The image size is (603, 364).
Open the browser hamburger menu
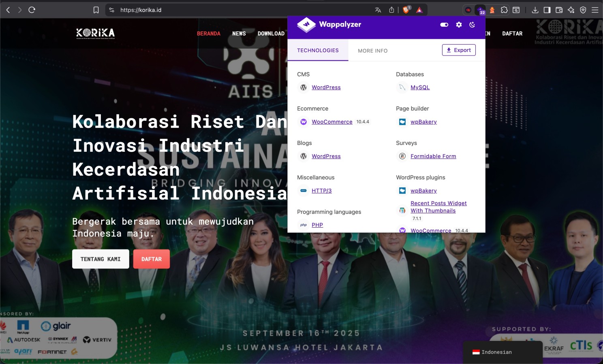(x=595, y=10)
